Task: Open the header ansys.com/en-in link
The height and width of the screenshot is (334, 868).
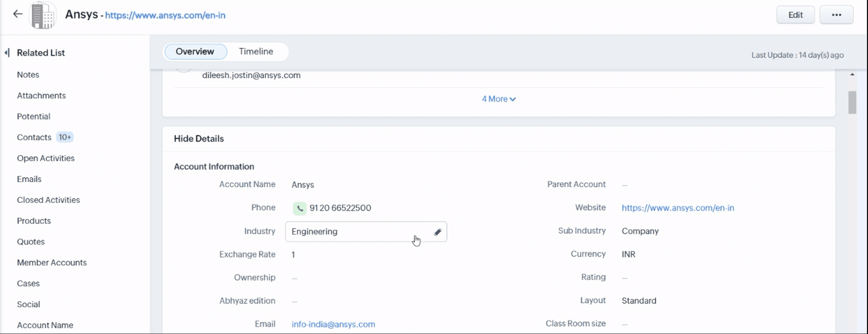Action: [165, 15]
